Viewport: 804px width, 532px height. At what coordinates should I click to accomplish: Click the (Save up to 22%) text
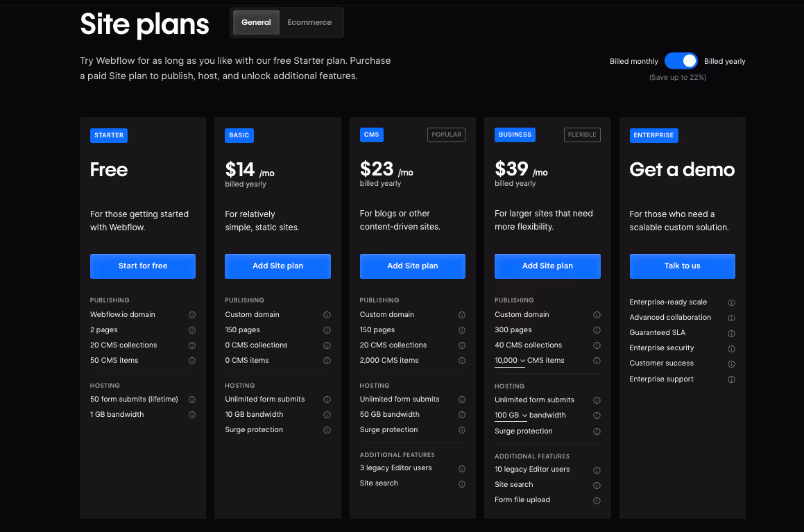tap(677, 78)
